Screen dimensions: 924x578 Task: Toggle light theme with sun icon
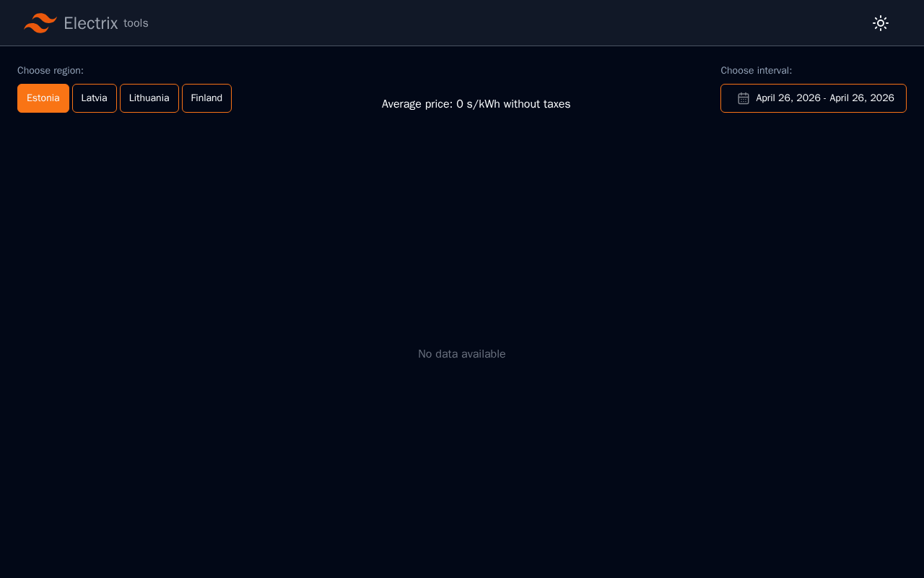[881, 23]
